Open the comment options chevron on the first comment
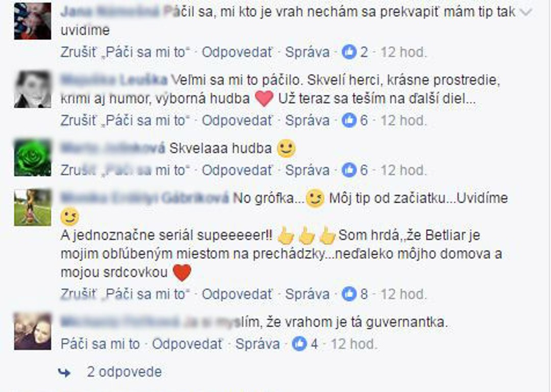Viewport: 551px width, 392px height. 527,12
